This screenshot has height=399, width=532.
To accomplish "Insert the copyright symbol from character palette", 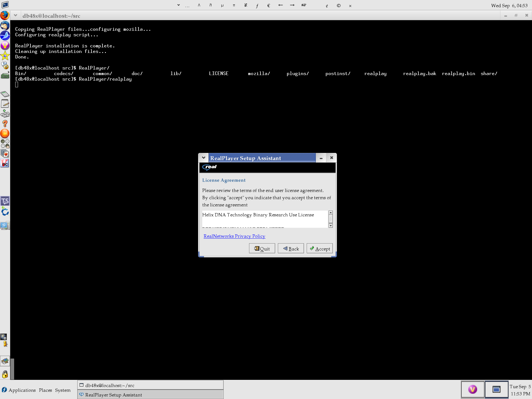I will 339,5.
